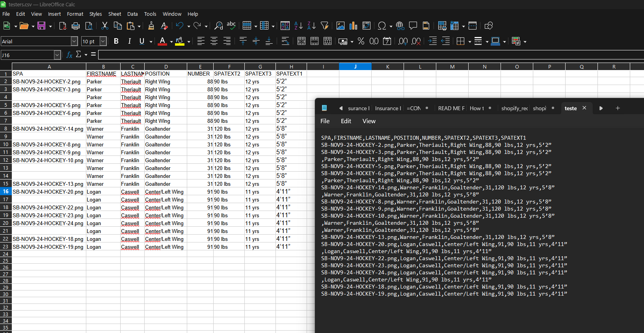This screenshot has height=333, width=644.
Task: Switch to the shopify_rec tab in Notepad
Action: click(x=514, y=108)
